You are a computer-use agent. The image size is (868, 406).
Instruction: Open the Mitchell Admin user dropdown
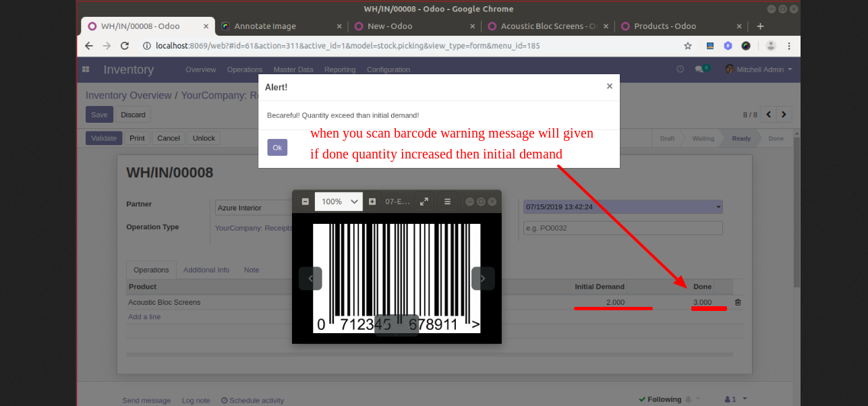click(x=759, y=69)
